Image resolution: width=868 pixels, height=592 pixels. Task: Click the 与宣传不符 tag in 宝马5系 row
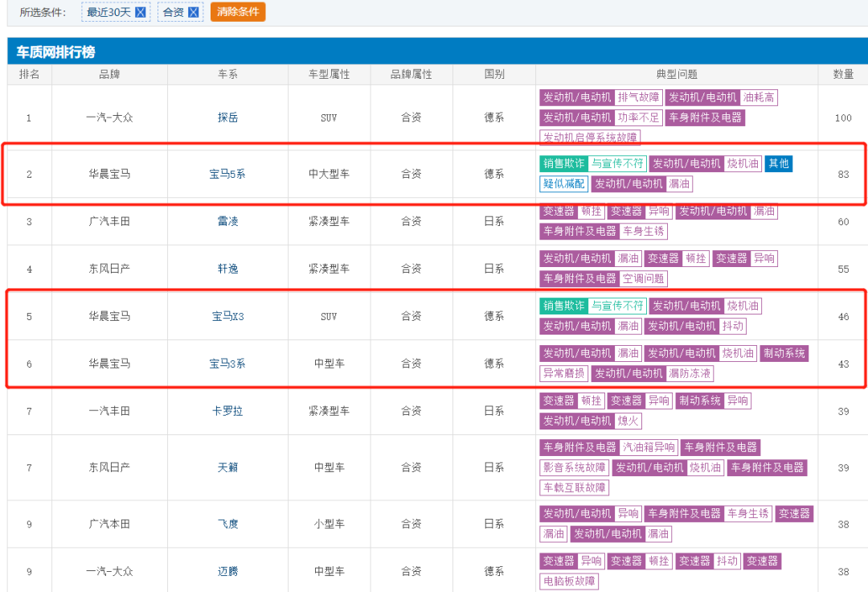tap(616, 163)
